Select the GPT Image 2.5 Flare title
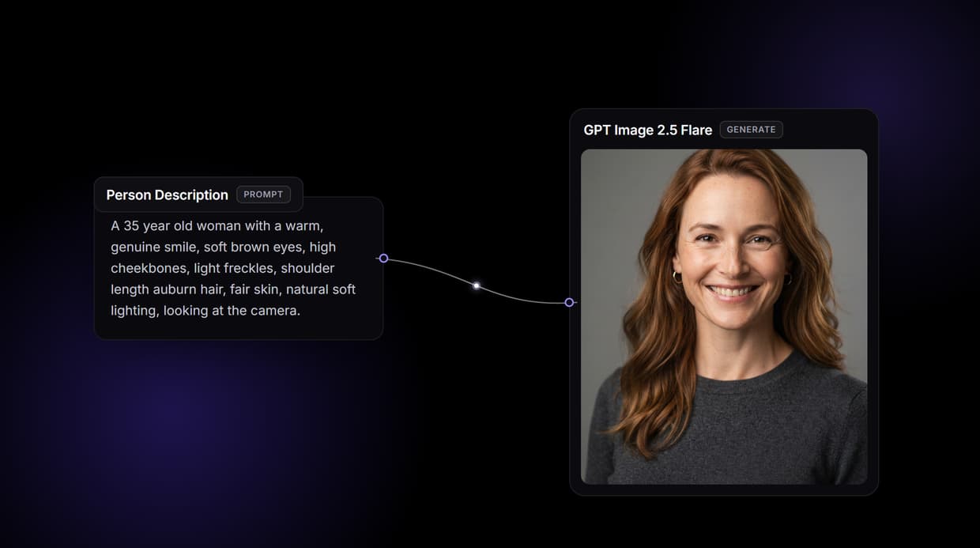 (648, 130)
